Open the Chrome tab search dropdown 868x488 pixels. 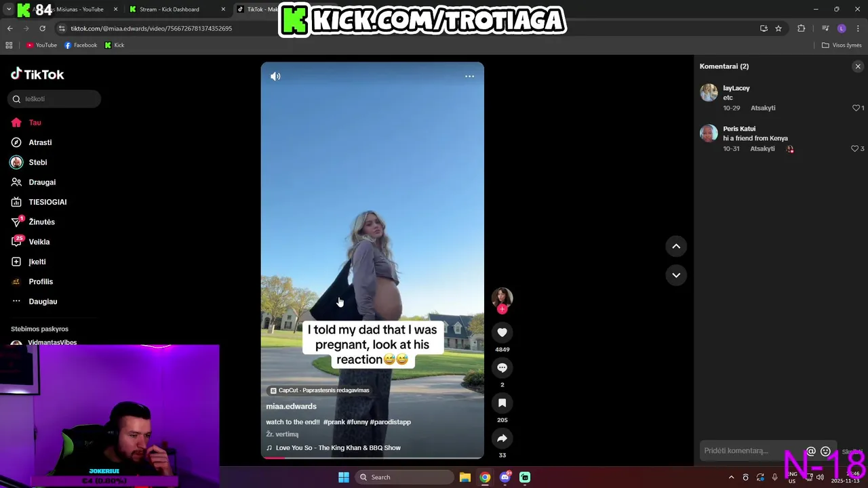(9, 9)
